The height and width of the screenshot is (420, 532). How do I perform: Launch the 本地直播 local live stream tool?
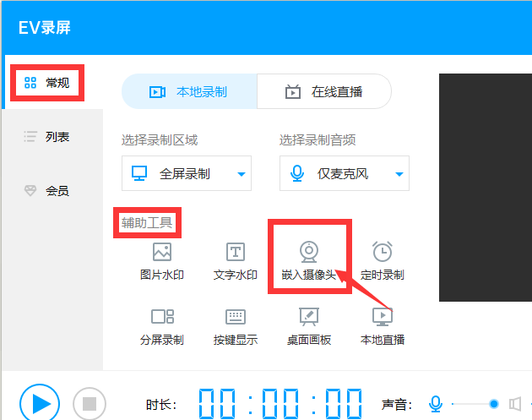pyautogui.click(x=383, y=327)
